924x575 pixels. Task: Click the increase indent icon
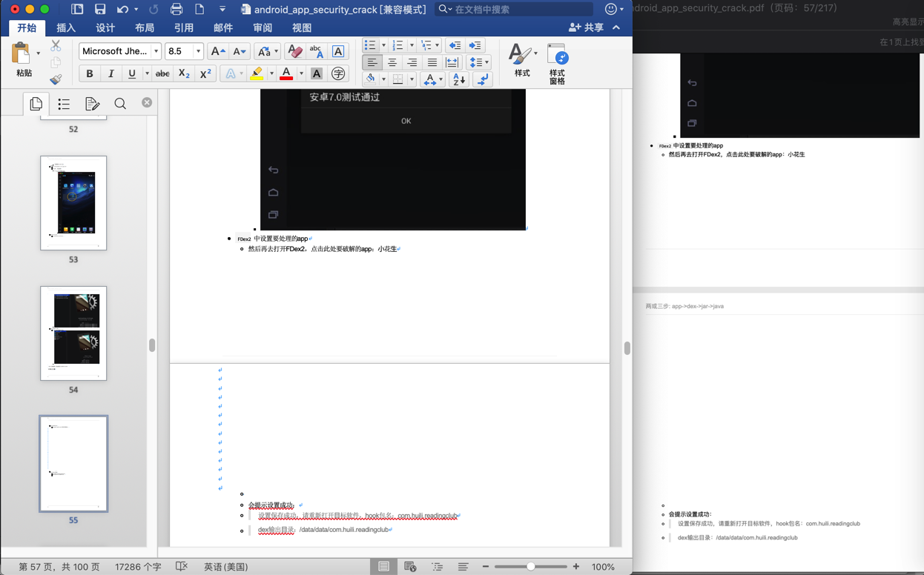[475, 45]
